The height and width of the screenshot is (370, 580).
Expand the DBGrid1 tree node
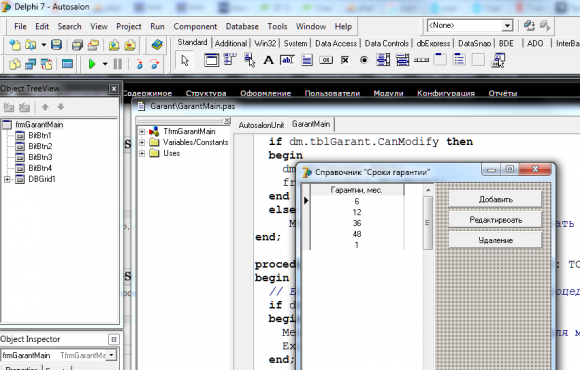tap(7, 179)
